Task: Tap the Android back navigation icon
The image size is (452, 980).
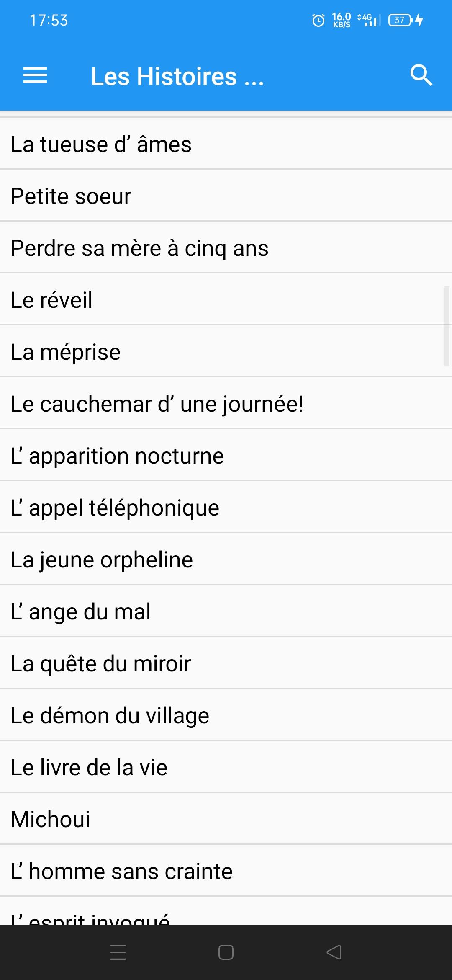Action: (334, 952)
